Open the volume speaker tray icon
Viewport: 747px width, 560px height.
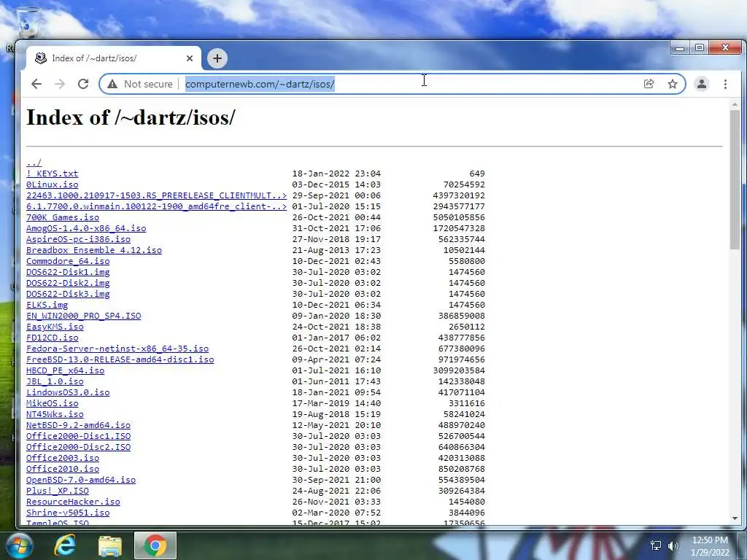click(673, 545)
